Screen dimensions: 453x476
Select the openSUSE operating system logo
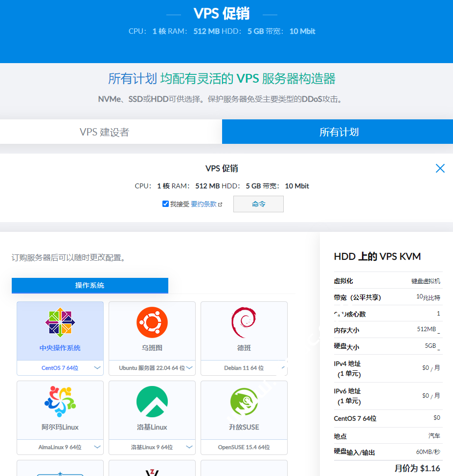click(244, 401)
